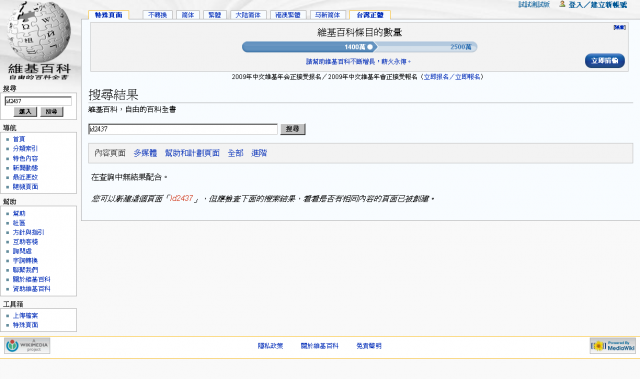Open the 立即报名 registration link
Image resolution: width=640 pixels, height=379 pixels.
coord(436,77)
